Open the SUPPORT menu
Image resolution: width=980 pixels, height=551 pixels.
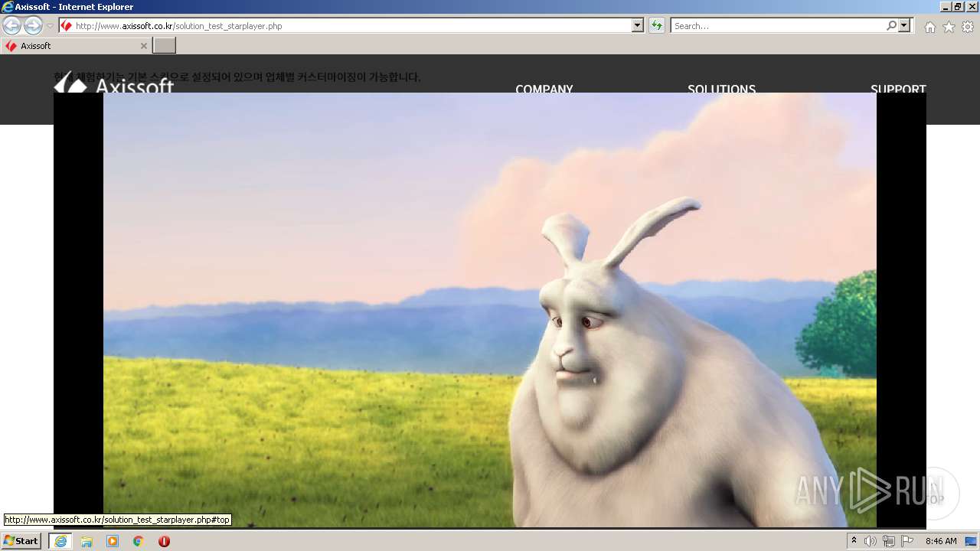[898, 88]
